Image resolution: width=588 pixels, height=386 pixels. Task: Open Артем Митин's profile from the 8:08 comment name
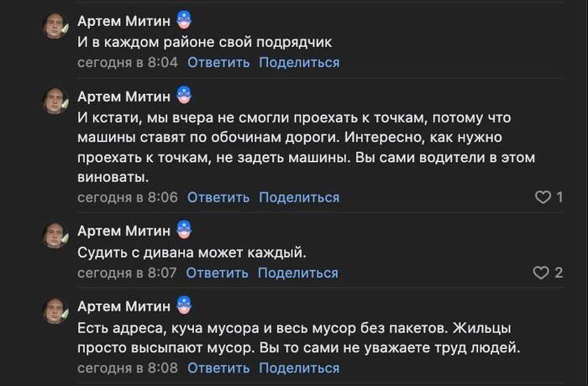tap(123, 305)
